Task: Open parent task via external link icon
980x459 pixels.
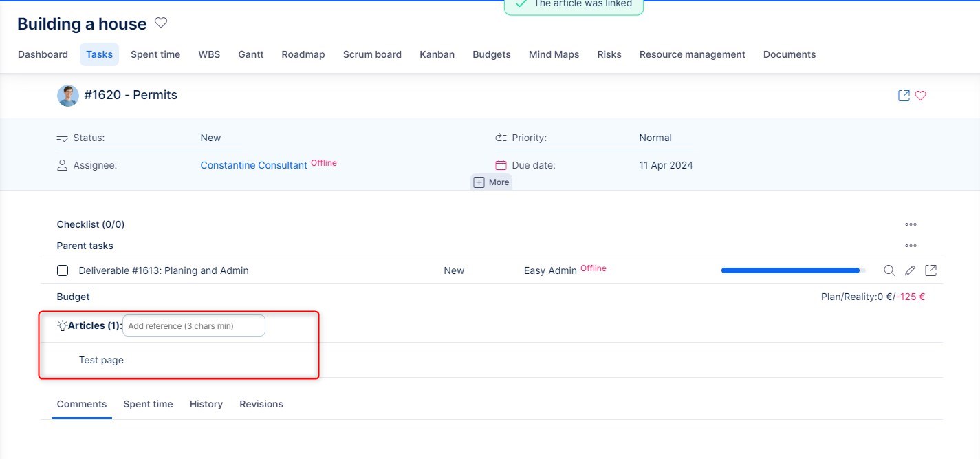Action: point(930,270)
